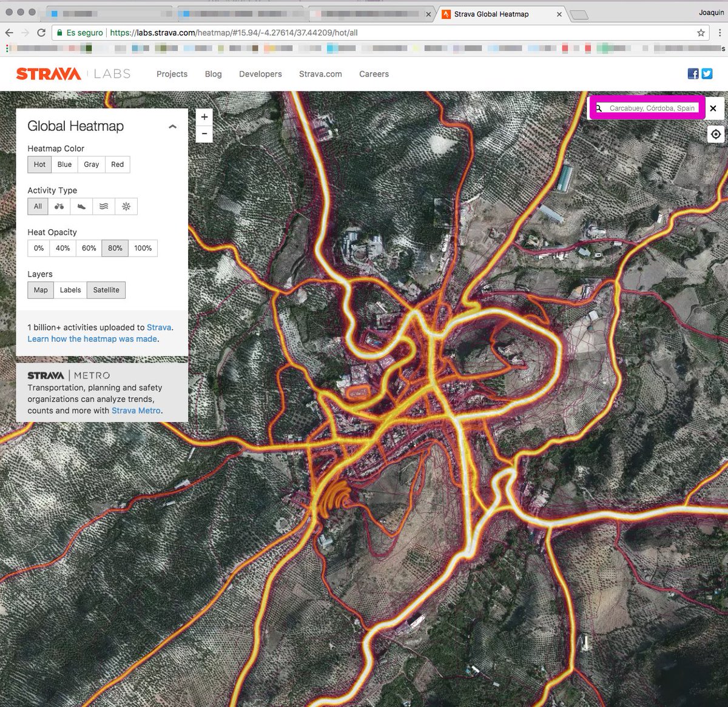Click the browser address bar URL
The width and height of the screenshot is (728, 707).
[x=234, y=33]
